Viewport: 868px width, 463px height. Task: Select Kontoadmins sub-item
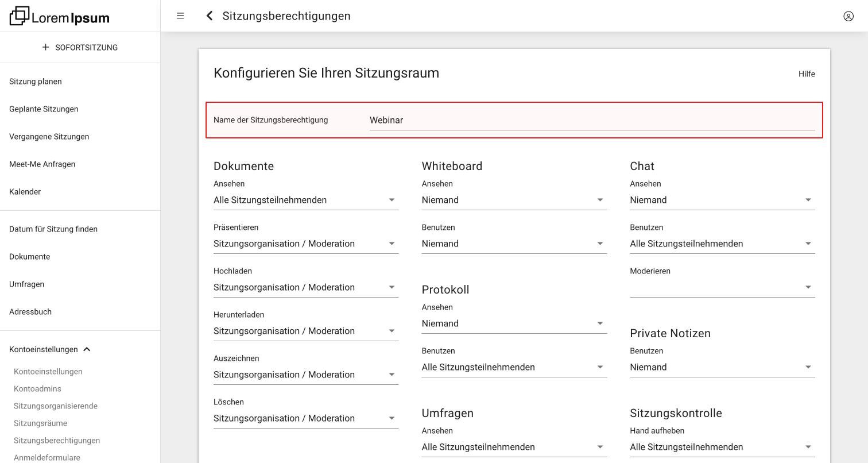tap(37, 389)
